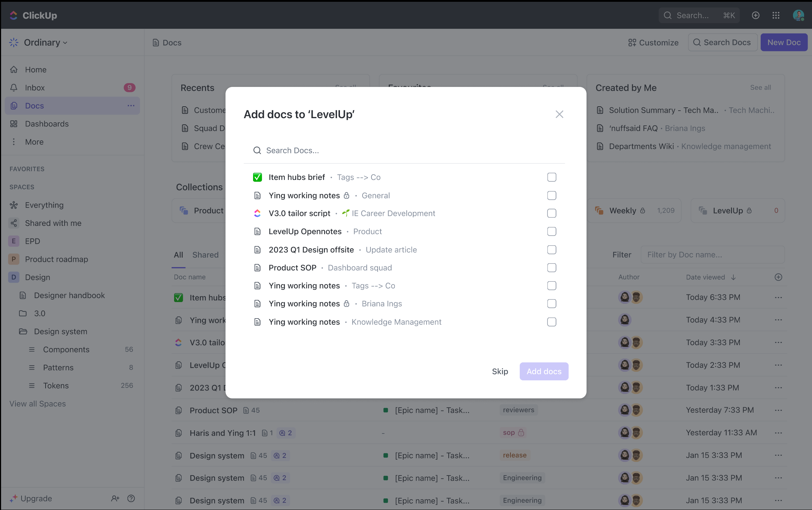Click the invite people icon near Upgrade
812x510 pixels.
point(115,498)
